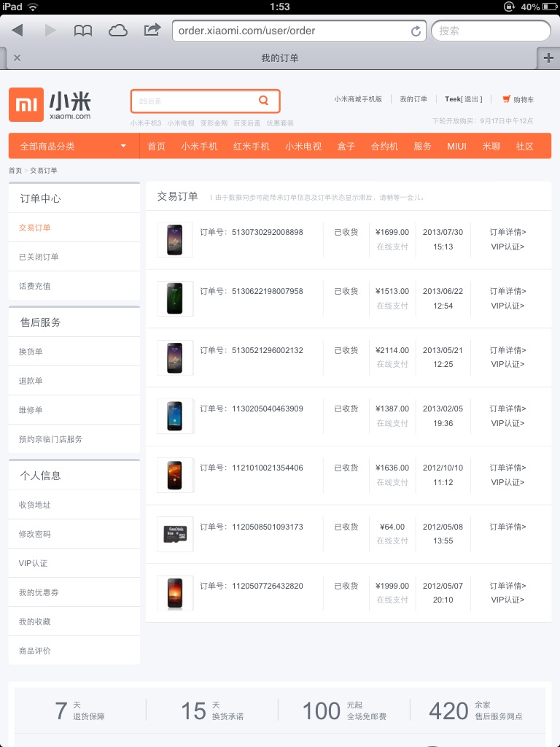Expand 全部商品分类 dropdown
The height and width of the screenshot is (747, 560).
coord(74,146)
